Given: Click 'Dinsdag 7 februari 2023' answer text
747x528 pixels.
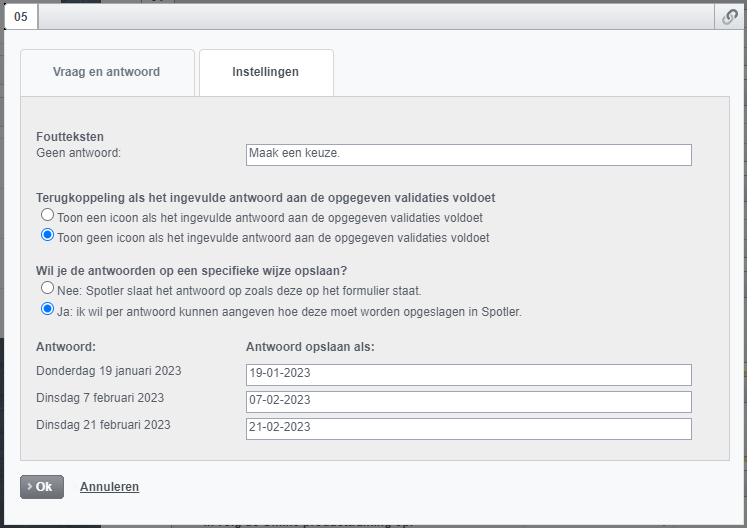Looking at the screenshot, I should [x=100, y=398].
